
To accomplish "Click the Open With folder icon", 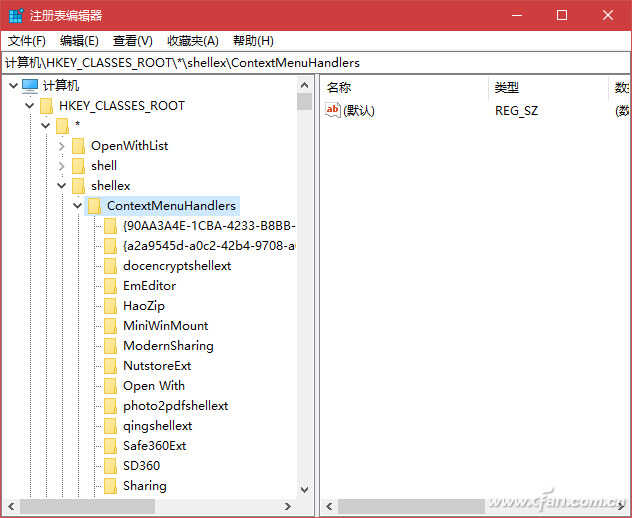I will point(110,386).
